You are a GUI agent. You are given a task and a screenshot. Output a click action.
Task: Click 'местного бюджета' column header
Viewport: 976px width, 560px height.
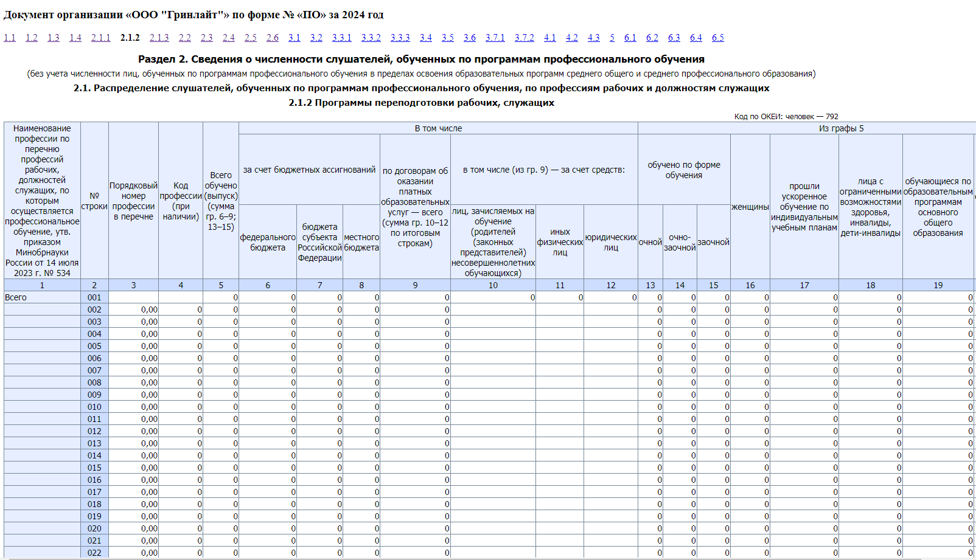(361, 242)
